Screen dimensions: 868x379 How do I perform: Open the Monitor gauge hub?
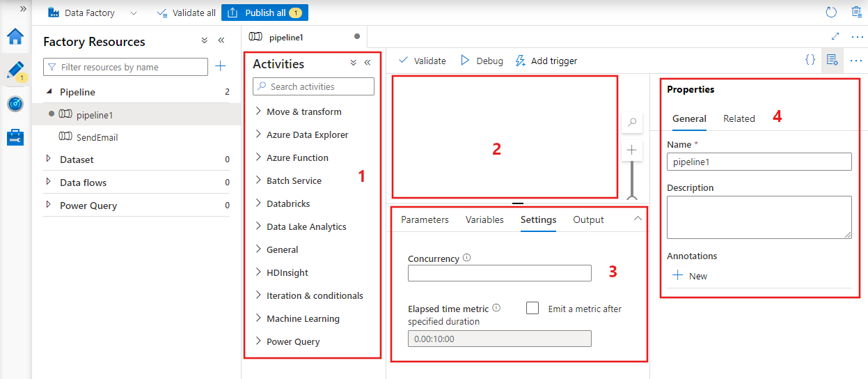pyautogui.click(x=15, y=104)
